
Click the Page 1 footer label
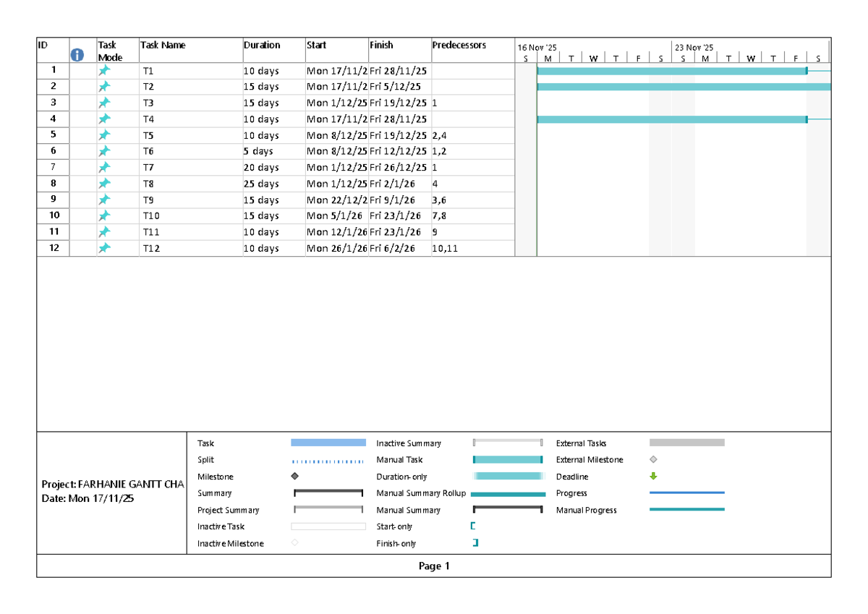435,566
